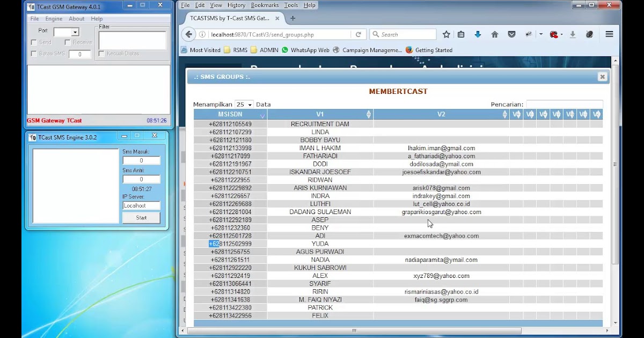Click the Filter text box in GSM Gateway
This screenshot has height=338, width=644.
tap(132, 40)
